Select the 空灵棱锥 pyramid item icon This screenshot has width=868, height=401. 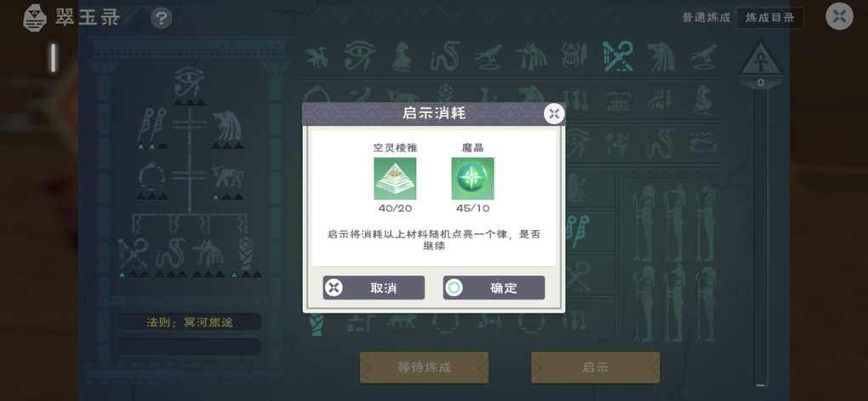coord(395,178)
